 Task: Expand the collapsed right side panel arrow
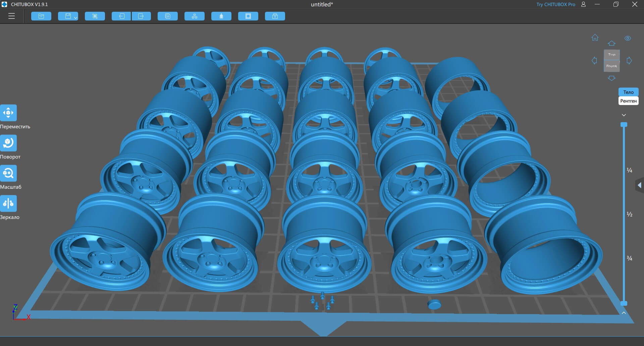tap(639, 185)
